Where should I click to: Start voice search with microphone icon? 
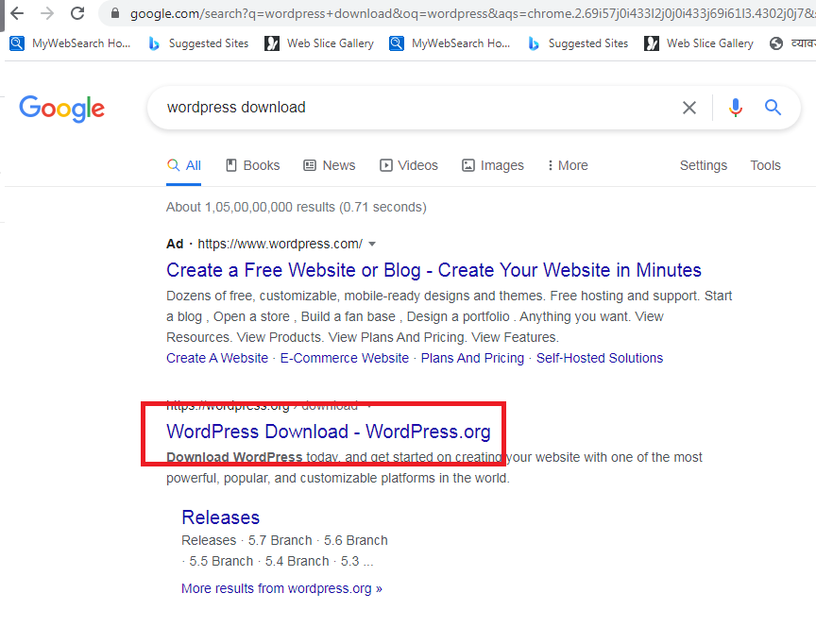pyautogui.click(x=736, y=108)
